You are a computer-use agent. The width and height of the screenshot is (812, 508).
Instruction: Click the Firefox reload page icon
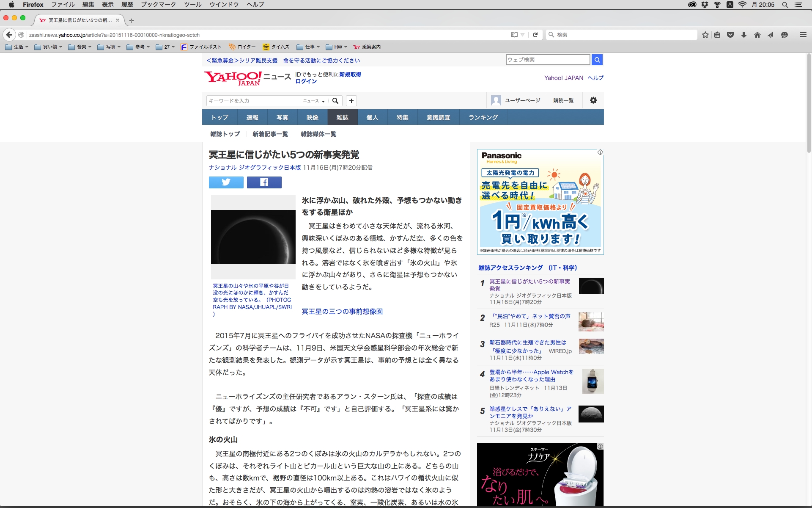coord(535,35)
